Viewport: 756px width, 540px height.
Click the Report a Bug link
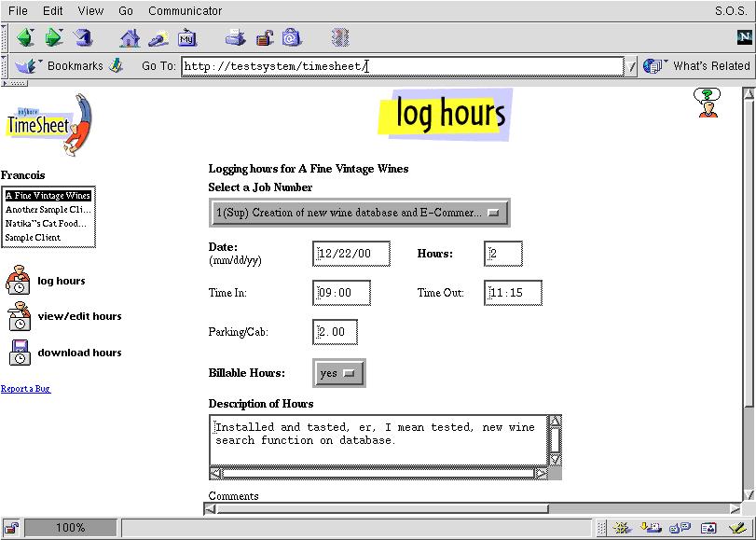25,389
